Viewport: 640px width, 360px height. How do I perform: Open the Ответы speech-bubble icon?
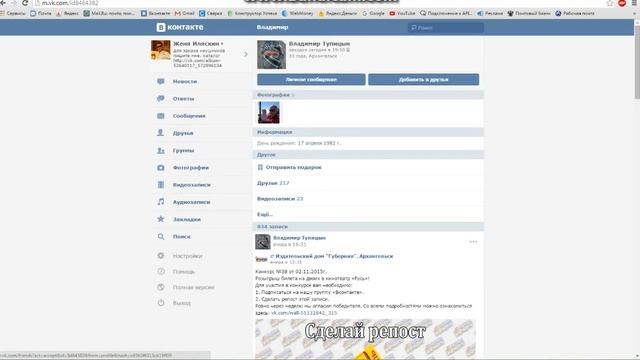161,99
